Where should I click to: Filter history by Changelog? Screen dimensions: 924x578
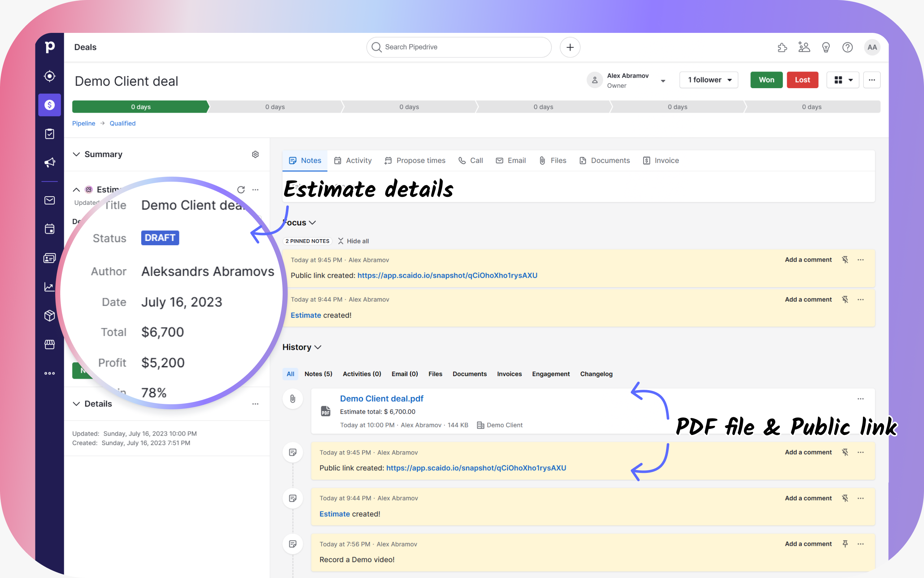pyautogui.click(x=596, y=374)
